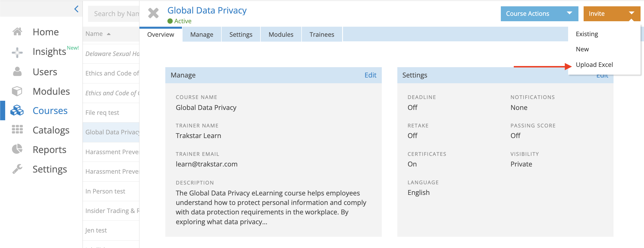
Task: Open Jen test course
Action: point(111,230)
